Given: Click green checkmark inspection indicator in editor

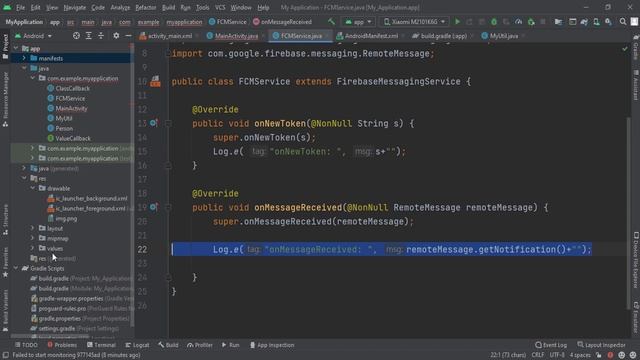Looking at the screenshot, I should 624,49.
